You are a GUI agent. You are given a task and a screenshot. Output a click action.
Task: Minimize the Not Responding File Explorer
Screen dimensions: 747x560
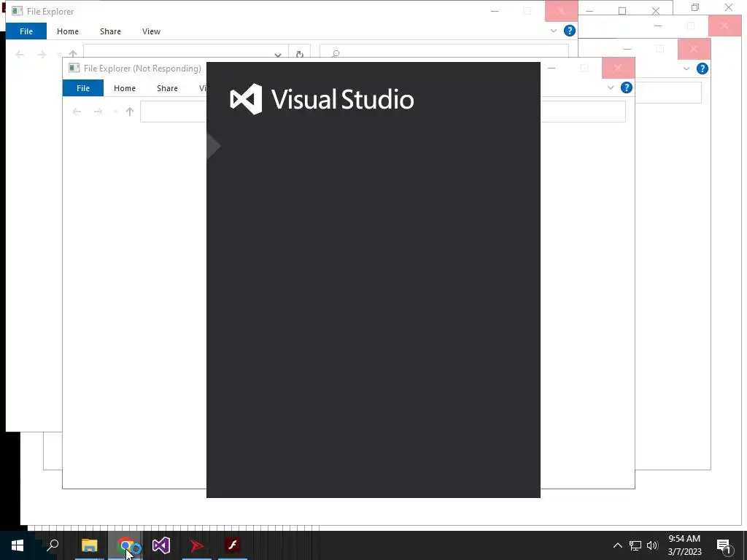click(551, 68)
